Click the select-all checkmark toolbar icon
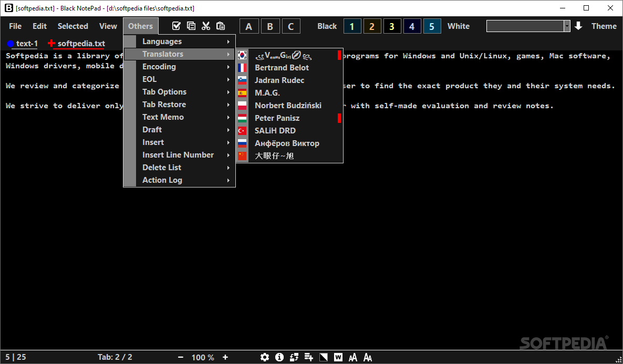This screenshot has height=364, width=623. pyautogui.click(x=176, y=26)
